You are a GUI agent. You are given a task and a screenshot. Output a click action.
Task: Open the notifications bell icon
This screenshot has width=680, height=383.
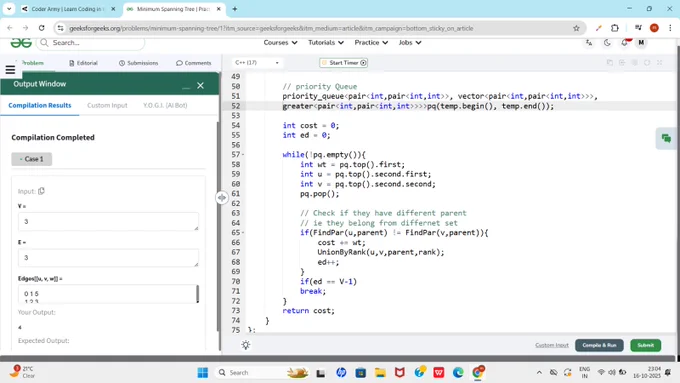tap(625, 43)
